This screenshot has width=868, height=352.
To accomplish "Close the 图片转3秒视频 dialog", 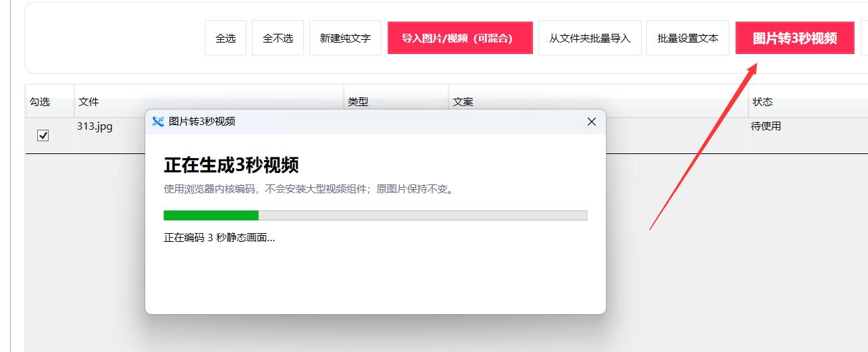I will pos(592,122).
